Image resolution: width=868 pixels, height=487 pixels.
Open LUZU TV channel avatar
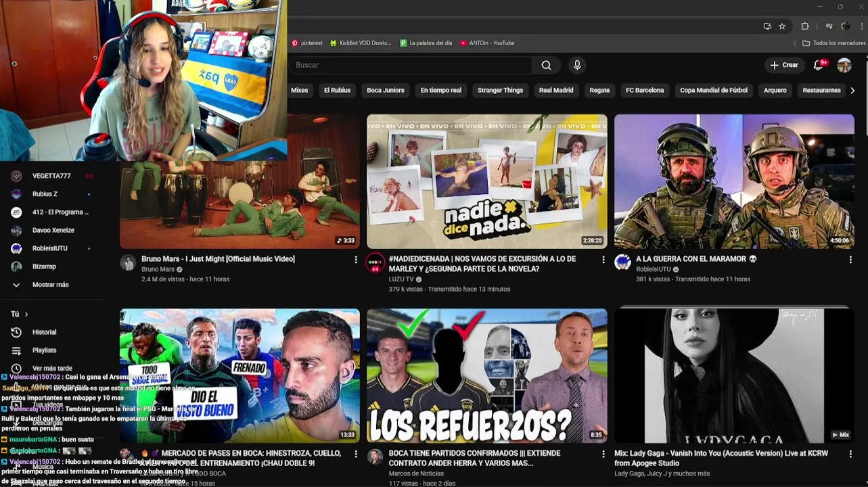pyautogui.click(x=375, y=263)
